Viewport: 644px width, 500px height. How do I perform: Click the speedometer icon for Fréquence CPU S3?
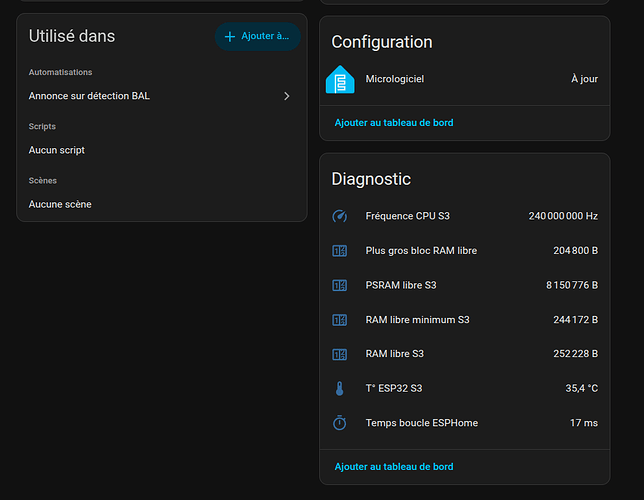coord(340,216)
